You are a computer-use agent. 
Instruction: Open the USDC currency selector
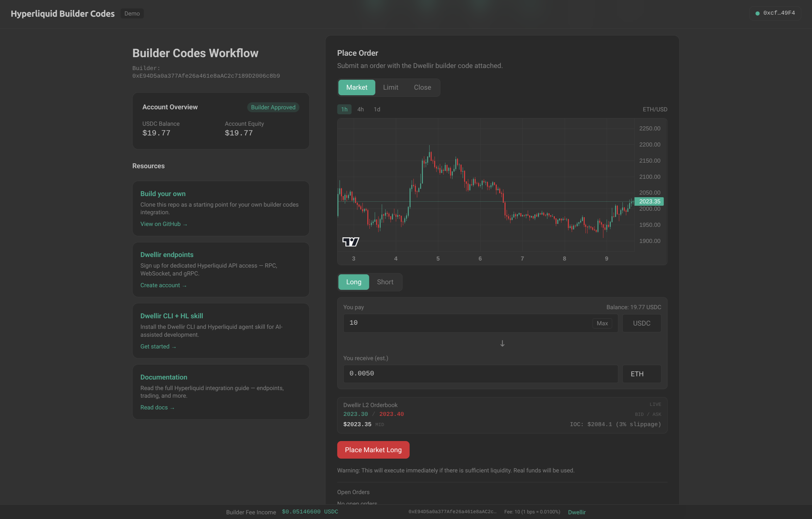tap(641, 323)
